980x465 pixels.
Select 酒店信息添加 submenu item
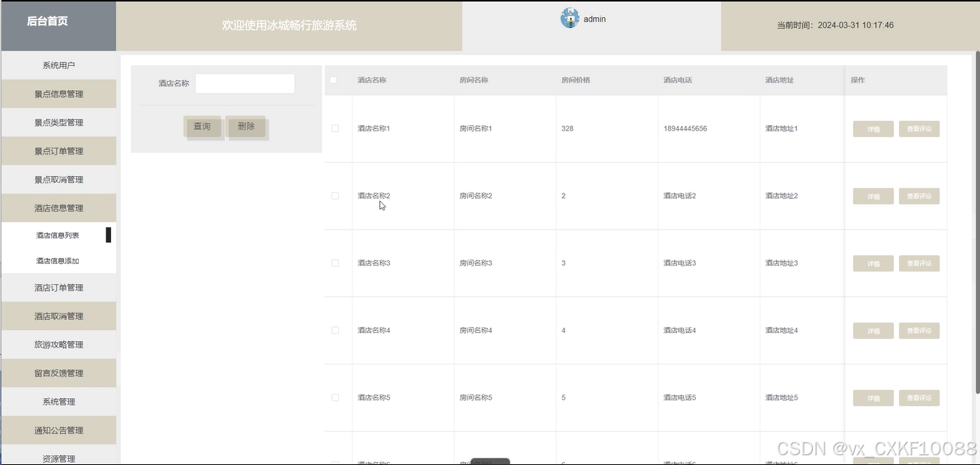[58, 261]
